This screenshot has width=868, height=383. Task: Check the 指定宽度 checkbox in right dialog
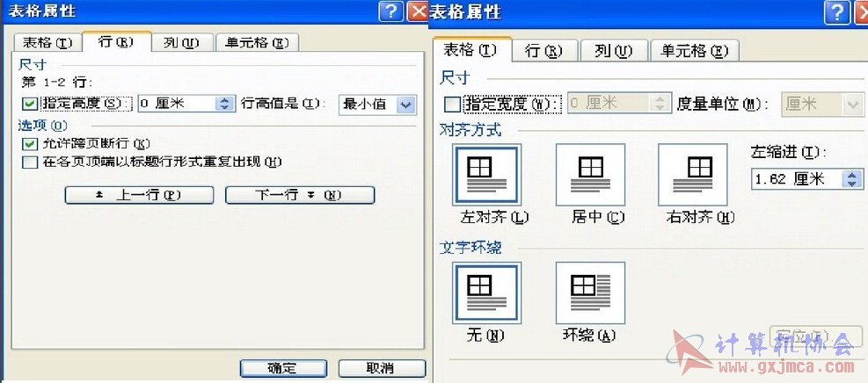pyautogui.click(x=453, y=104)
